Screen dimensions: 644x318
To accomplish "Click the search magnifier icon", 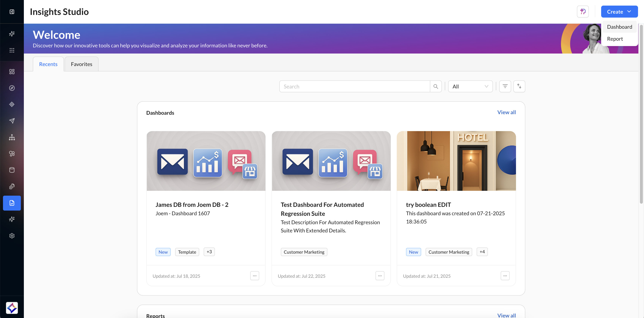I will [x=436, y=87].
